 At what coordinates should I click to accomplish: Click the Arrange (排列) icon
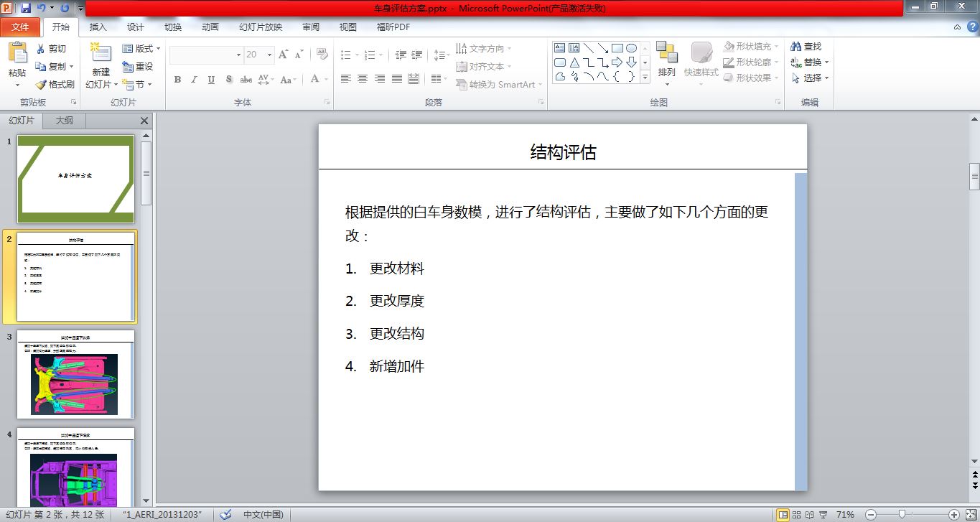click(666, 54)
